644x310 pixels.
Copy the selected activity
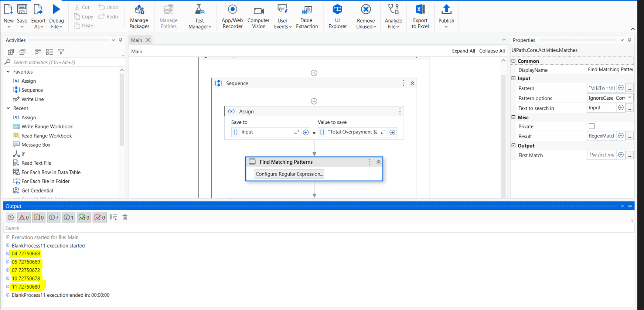[84, 17]
